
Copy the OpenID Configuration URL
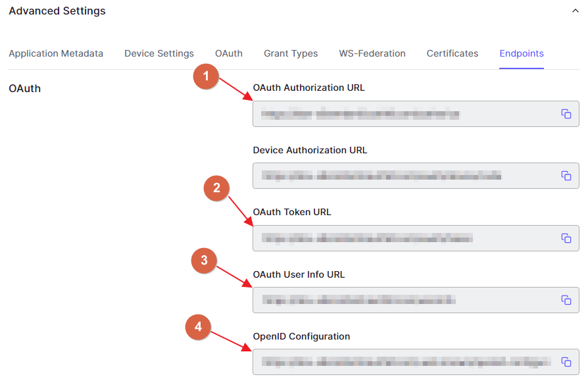click(566, 362)
